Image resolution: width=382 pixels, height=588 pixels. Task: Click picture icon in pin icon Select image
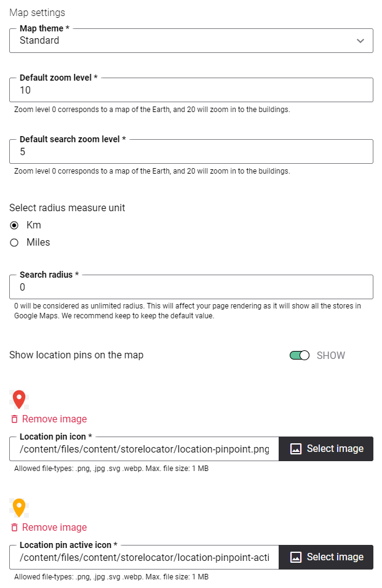[296, 449]
